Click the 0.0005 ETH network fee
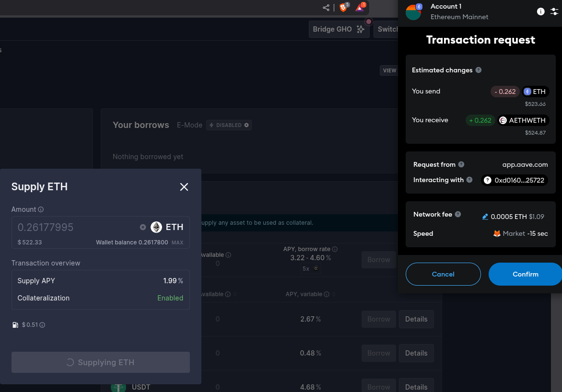The width and height of the screenshot is (562, 392). pyautogui.click(x=509, y=217)
